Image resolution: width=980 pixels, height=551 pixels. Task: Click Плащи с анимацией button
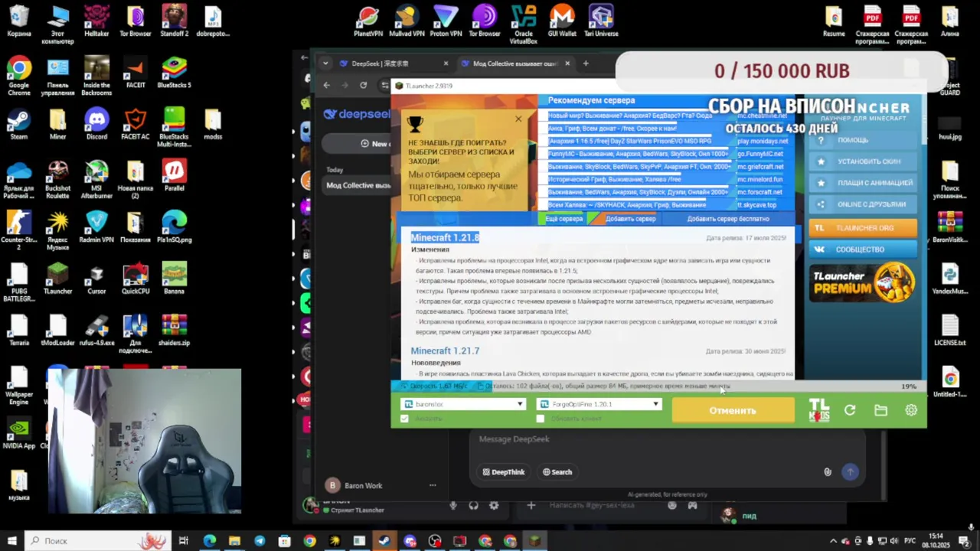click(x=863, y=183)
